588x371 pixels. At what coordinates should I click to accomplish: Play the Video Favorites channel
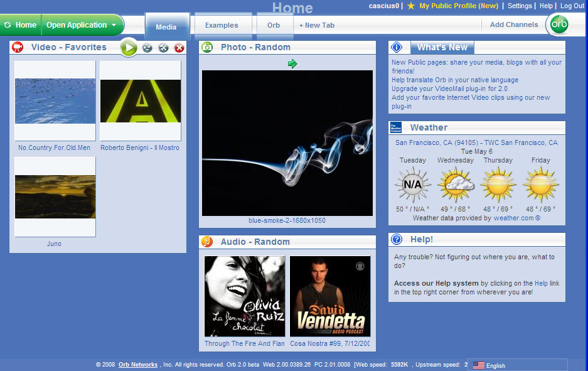click(x=129, y=48)
